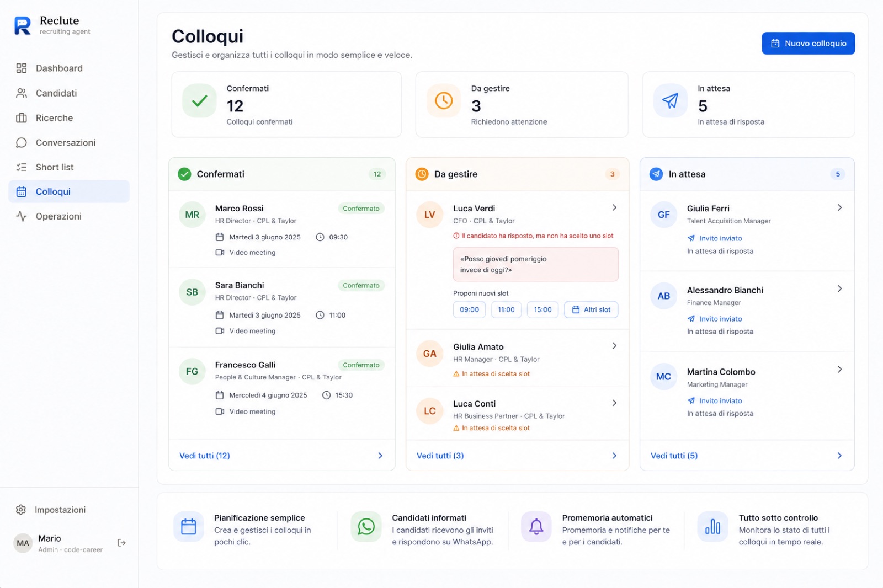
Task: Click the Altri slot button
Action: 591,310
